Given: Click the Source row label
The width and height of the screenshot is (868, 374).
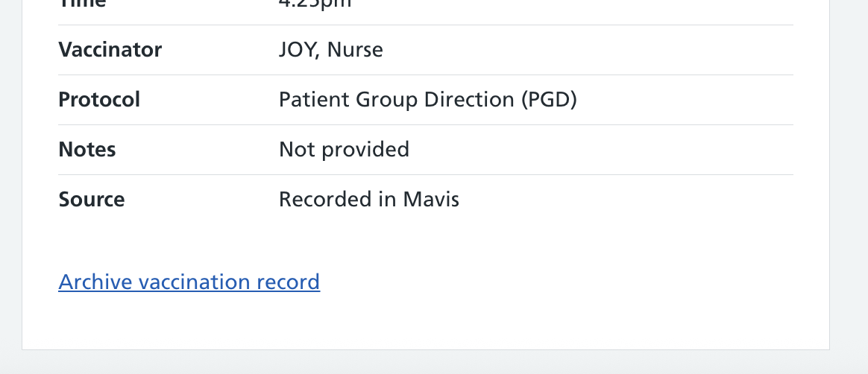Looking at the screenshot, I should 92,200.
